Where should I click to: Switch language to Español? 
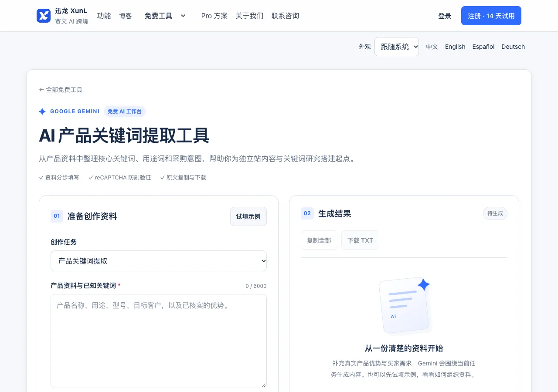coord(483,47)
